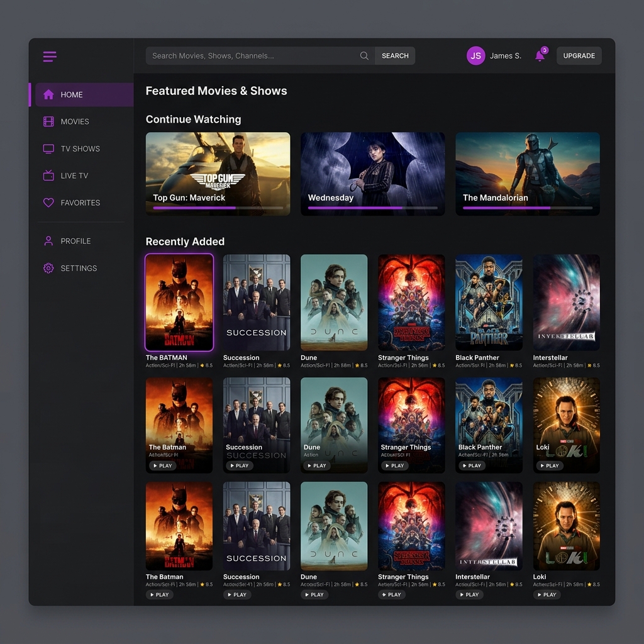Open LIVE TV section label
Screen dimensions: 644x644
(74, 176)
